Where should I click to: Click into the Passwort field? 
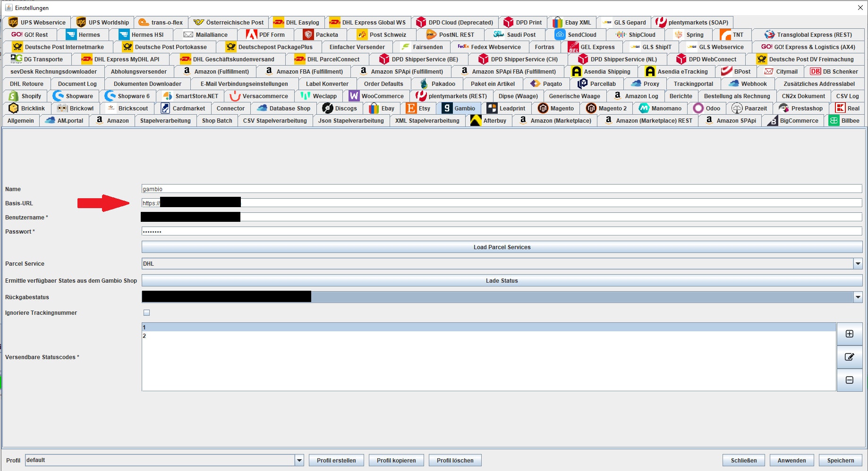coord(502,231)
